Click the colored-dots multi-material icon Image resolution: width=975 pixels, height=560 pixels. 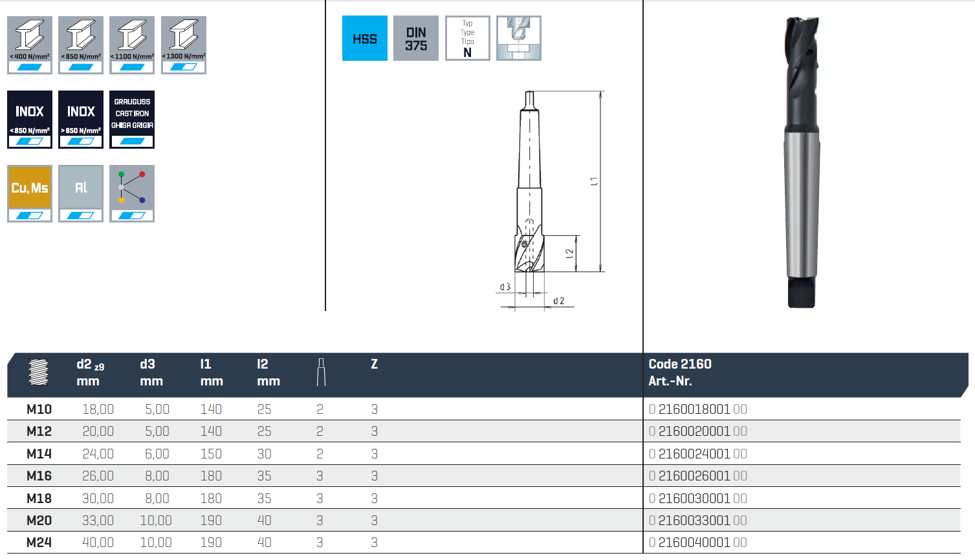(132, 193)
